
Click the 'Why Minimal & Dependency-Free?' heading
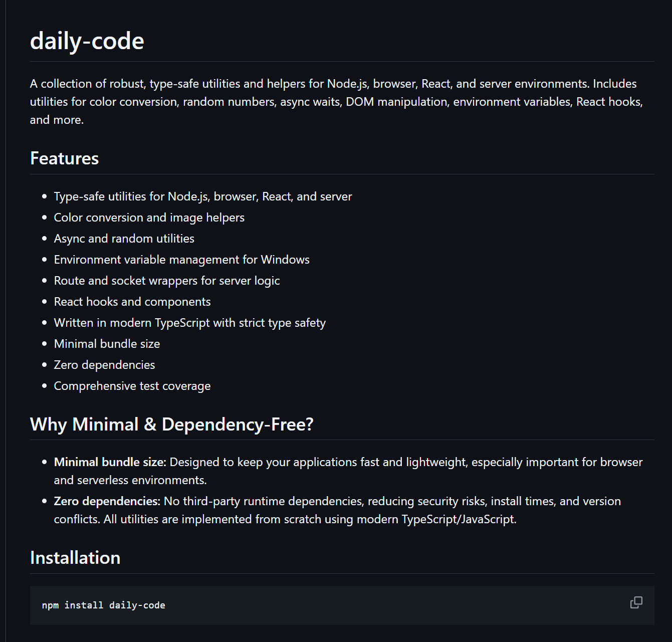(x=172, y=424)
